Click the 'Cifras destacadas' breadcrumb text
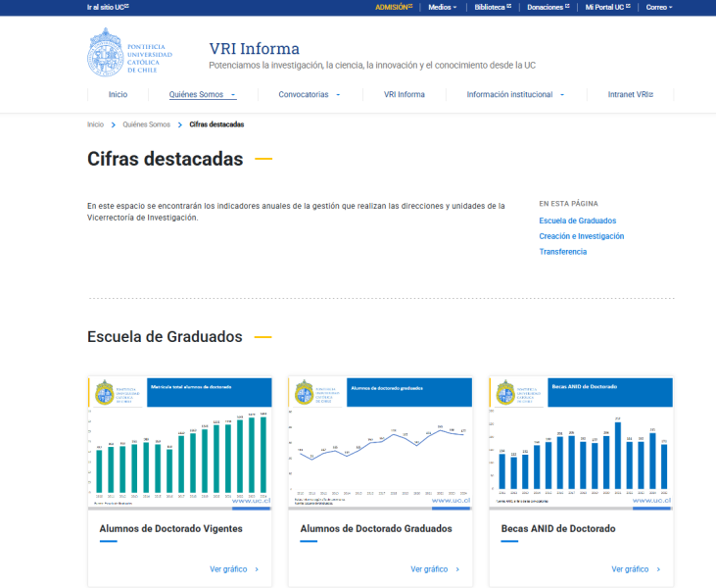 coord(216,124)
